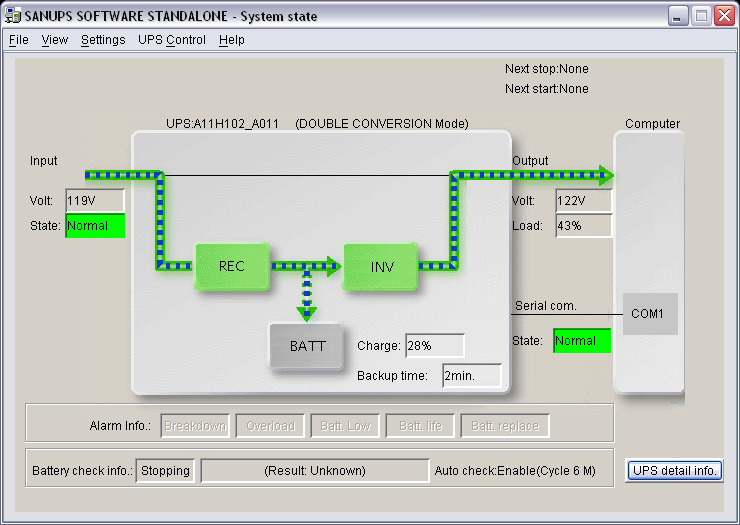Click the Batt. life alarm indicator
The image size is (740, 525).
pos(420,426)
